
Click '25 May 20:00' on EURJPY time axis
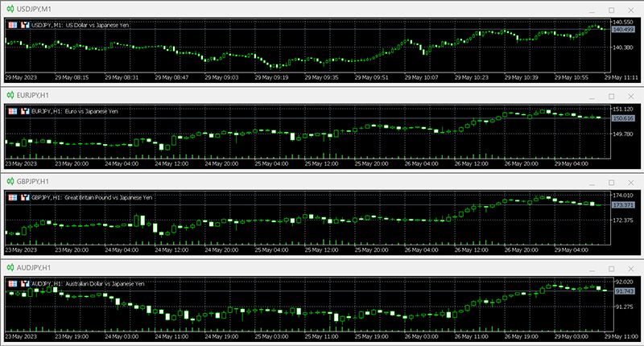coord(371,164)
